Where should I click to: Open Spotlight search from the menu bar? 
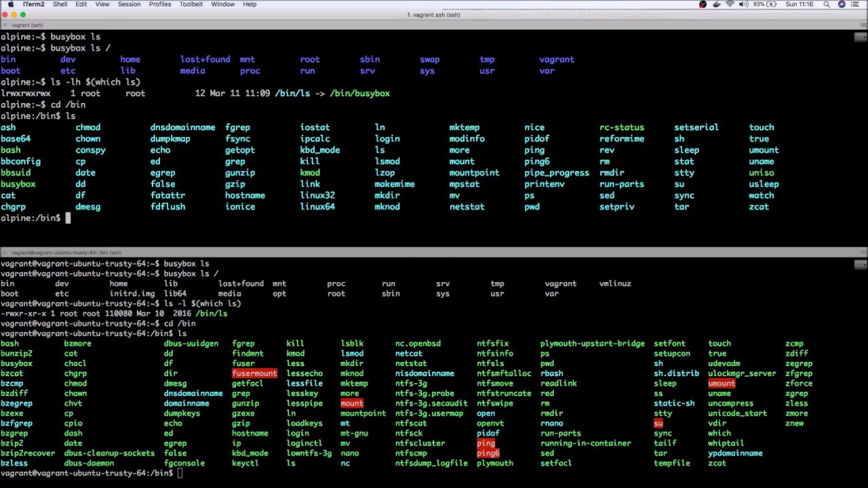[827, 4]
